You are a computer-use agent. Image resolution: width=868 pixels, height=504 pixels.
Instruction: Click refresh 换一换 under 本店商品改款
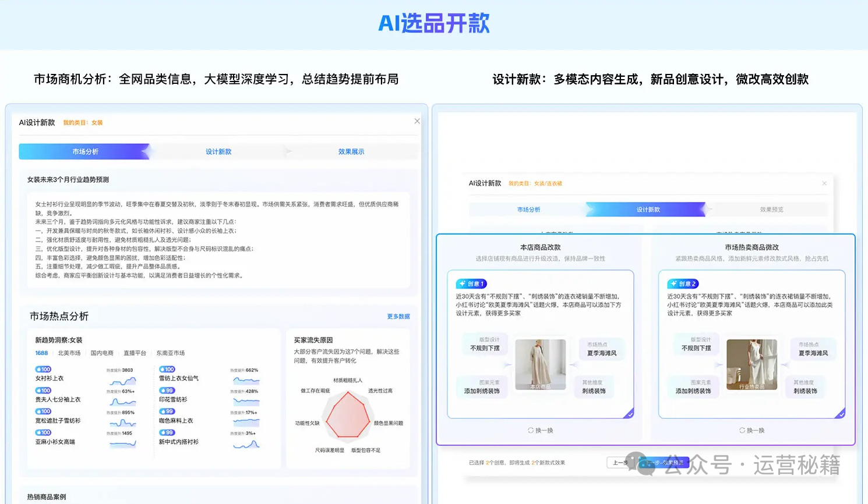[540, 431]
